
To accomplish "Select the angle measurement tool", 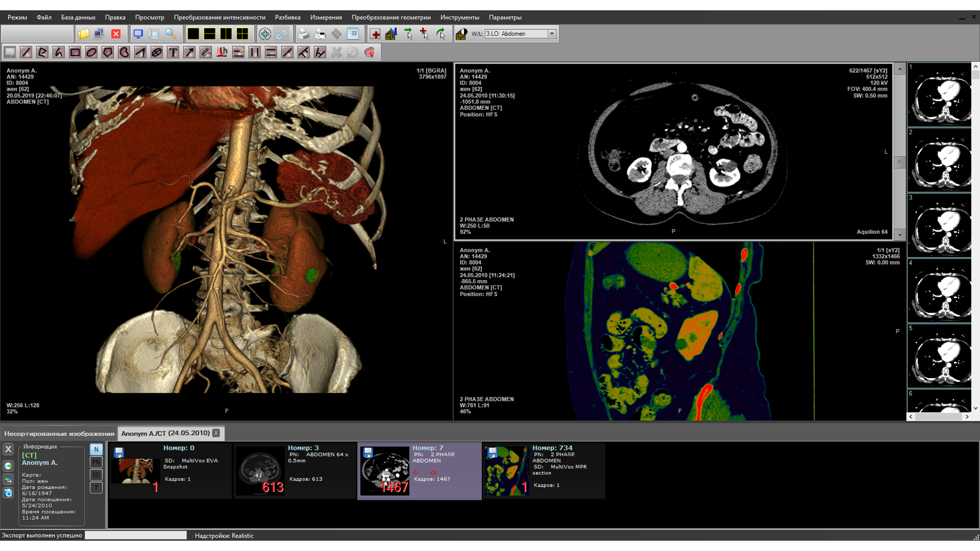I will click(140, 52).
